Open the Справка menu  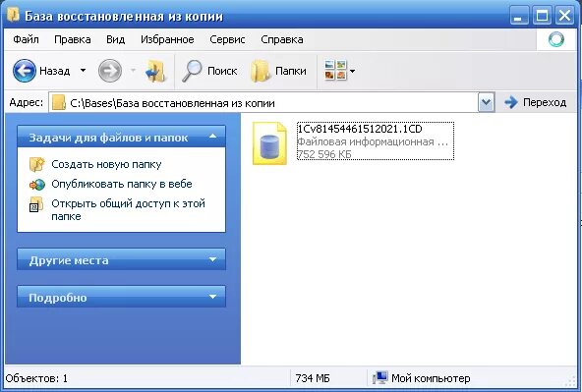(282, 39)
